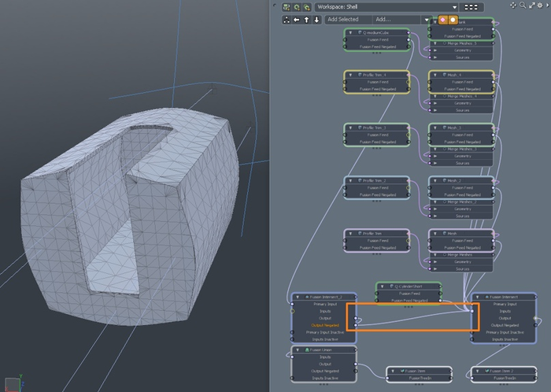Click the down arrow navigation icon
551x392 pixels.
tap(316, 19)
